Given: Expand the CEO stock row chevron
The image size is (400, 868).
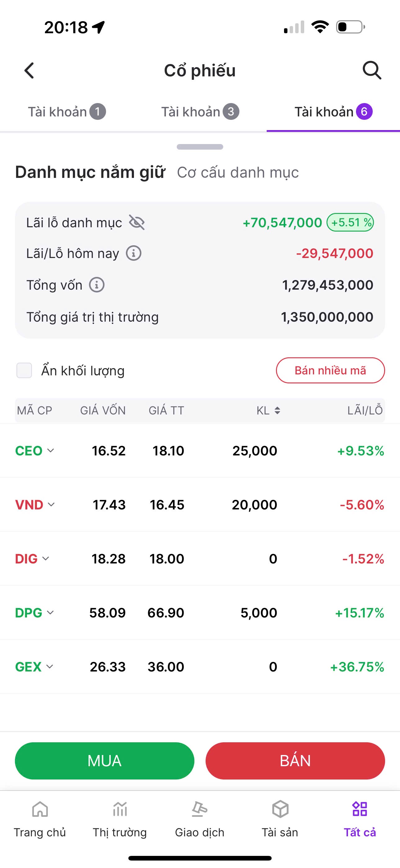Looking at the screenshot, I should tap(51, 450).
